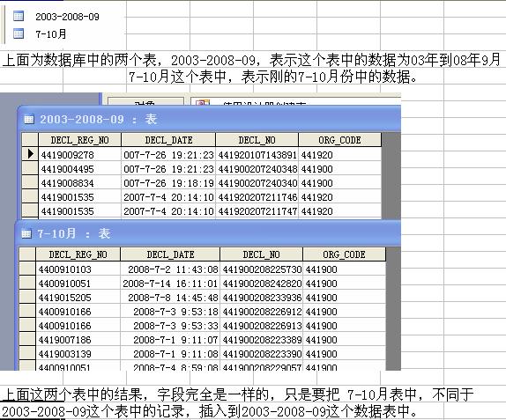
Task: Click cell containing 441900208242820
Action: click(x=262, y=284)
